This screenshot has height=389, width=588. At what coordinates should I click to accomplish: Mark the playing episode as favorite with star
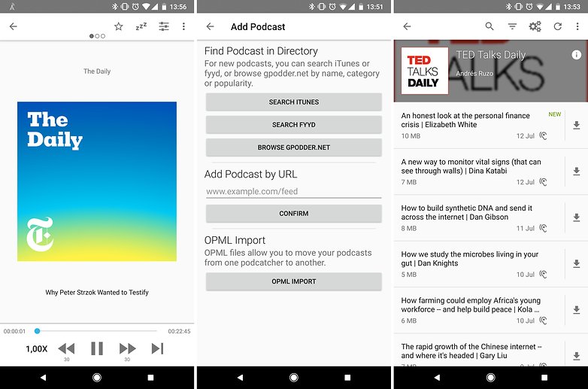point(119,26)
